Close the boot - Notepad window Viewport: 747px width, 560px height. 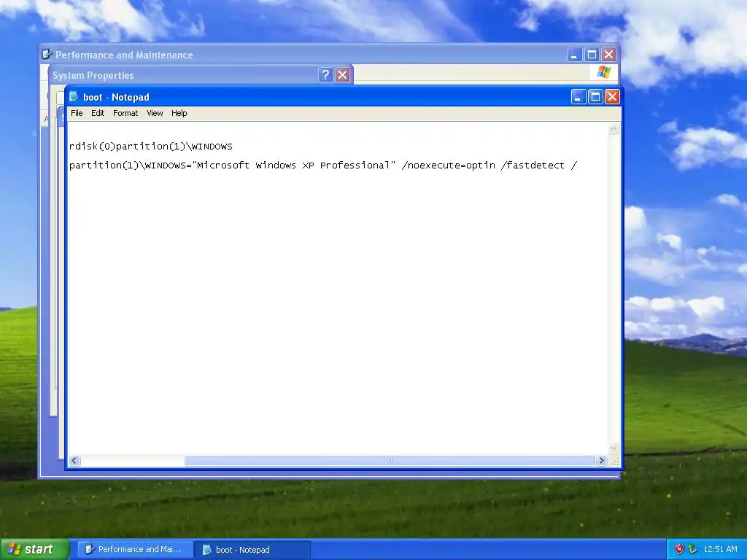(612, 97)
